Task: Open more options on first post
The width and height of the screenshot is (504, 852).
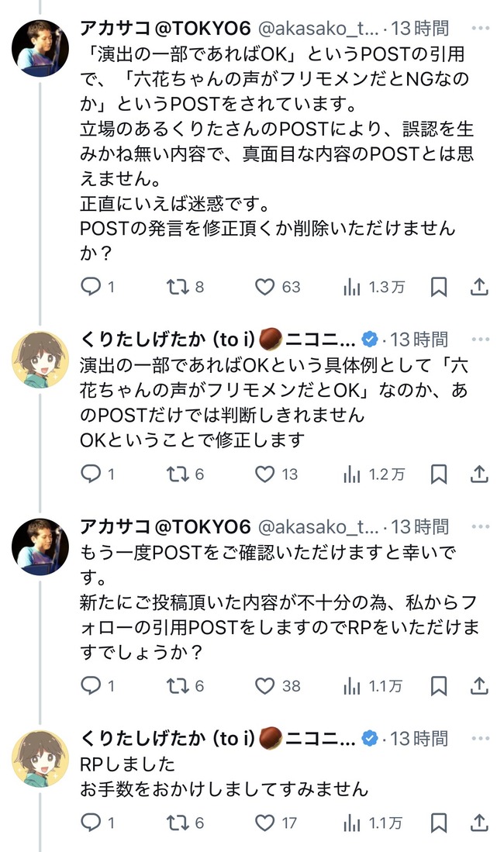Action: [481, 28]
